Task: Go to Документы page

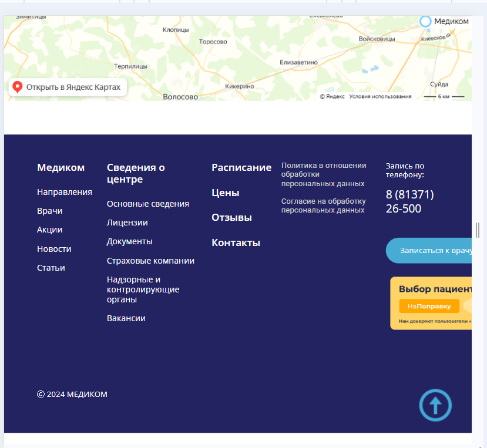Action: pos(129,241)
